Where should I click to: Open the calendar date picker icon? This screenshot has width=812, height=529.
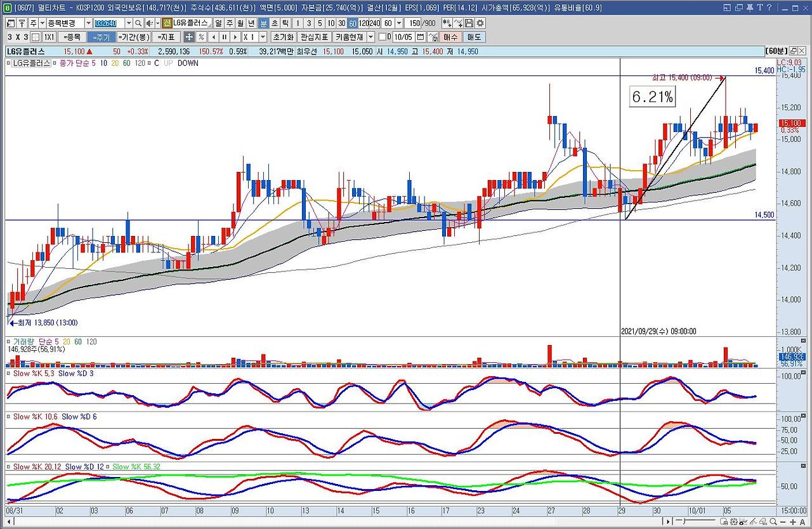click(x=421, y=37)
